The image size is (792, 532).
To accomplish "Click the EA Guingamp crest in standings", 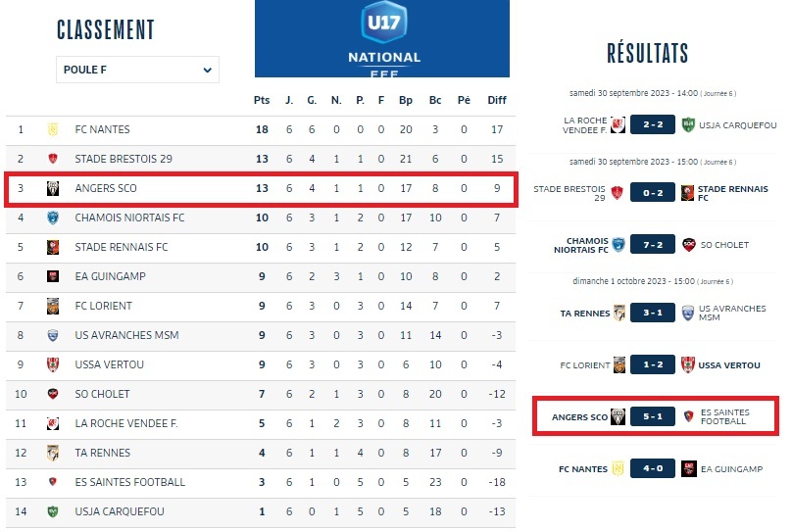I will 53,276.
